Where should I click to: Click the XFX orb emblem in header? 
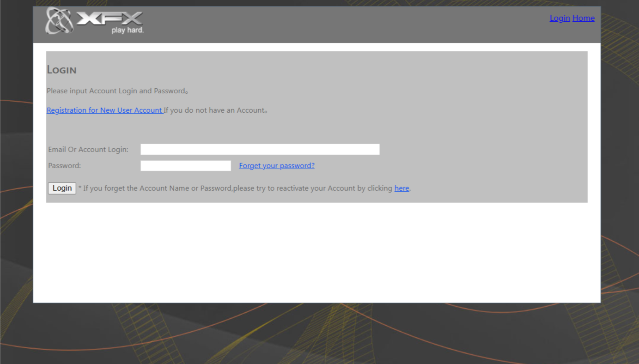59,21
